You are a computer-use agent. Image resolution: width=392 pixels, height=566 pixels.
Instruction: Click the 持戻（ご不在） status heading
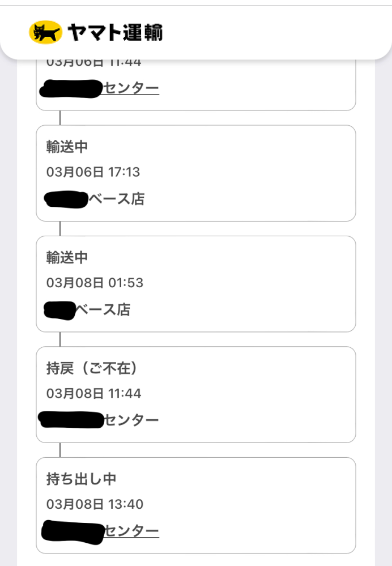tap(92, 368)
